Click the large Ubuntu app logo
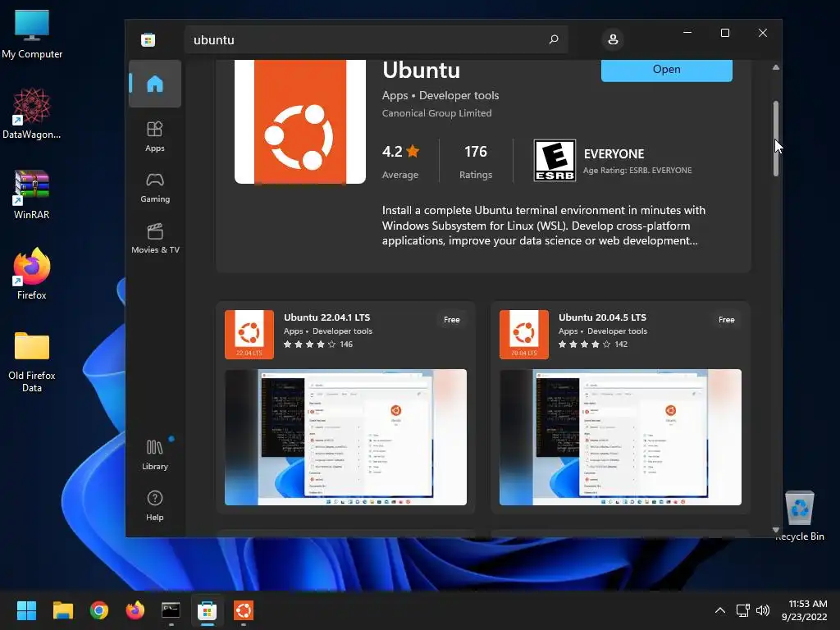This screenshot has width=840, height=630. pos(300,122)
